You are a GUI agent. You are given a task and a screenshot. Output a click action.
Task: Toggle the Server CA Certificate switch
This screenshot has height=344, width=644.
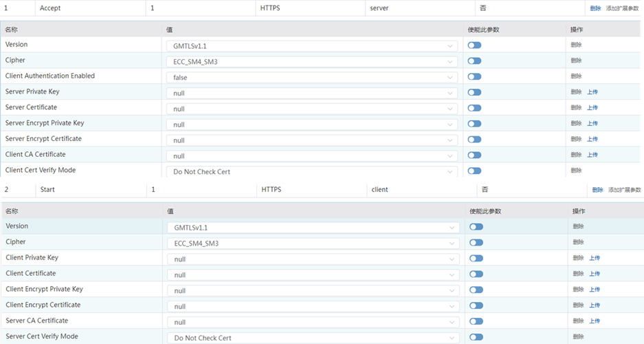[476, 321]
